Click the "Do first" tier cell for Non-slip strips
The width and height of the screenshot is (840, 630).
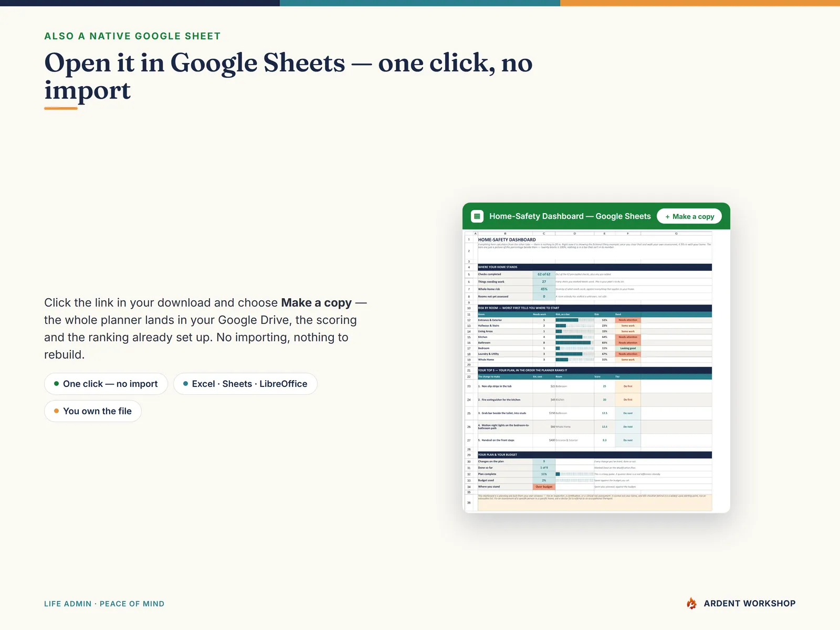click(628, 386)
